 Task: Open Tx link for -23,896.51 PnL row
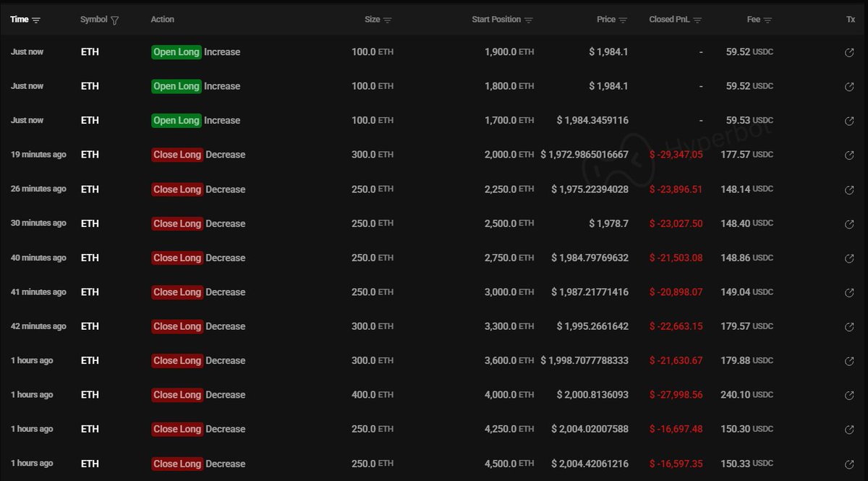point(849,190)
